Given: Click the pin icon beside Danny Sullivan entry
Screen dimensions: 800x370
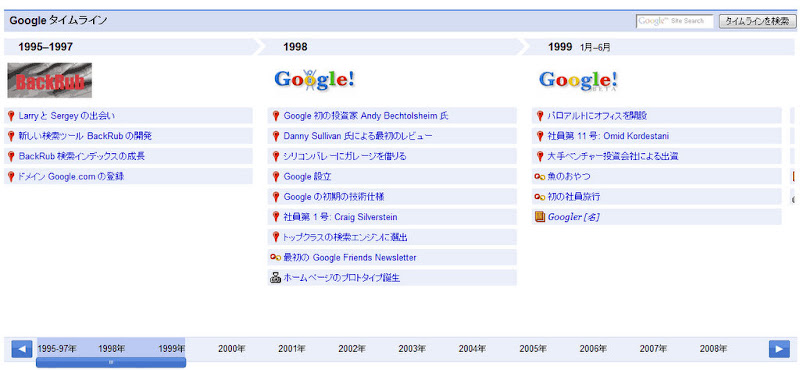Looking at the screenshot, I should pos(276,136).
